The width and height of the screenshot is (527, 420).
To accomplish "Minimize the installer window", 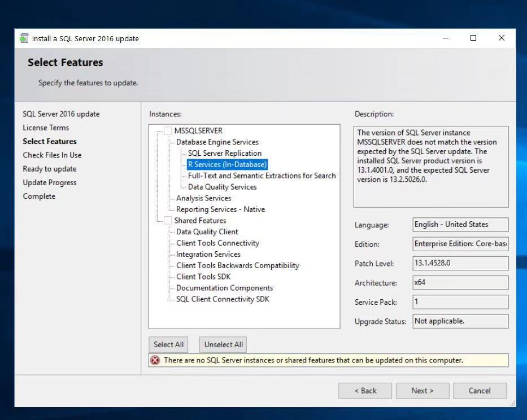I will (446, 38).
